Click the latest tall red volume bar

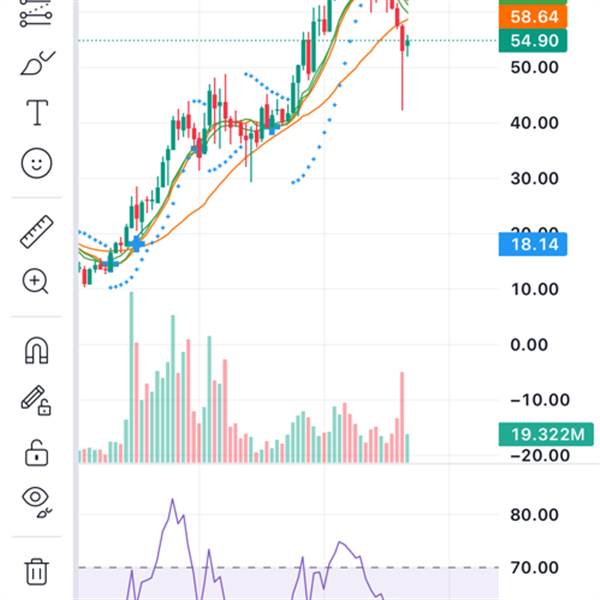point(402,417)
